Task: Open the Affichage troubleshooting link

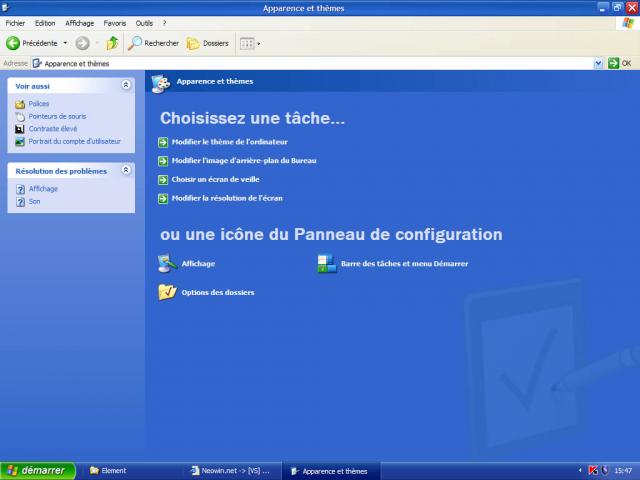Action: click(43, 189)
